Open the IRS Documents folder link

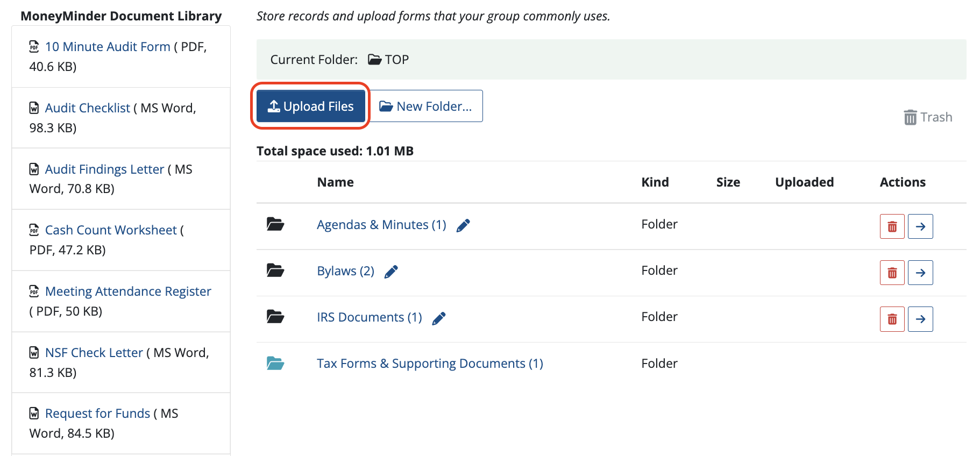pyautogui.click(x=369, y=317)
